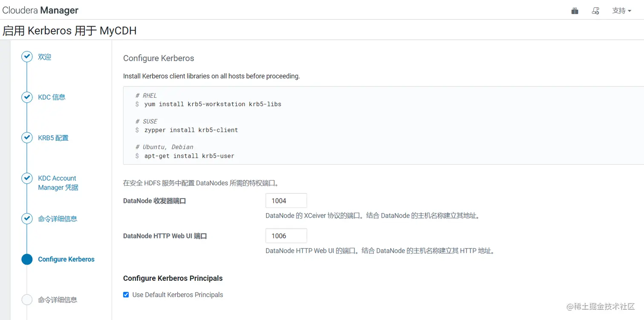Open the pending 命令详细信息 step label

pos(57,300)
